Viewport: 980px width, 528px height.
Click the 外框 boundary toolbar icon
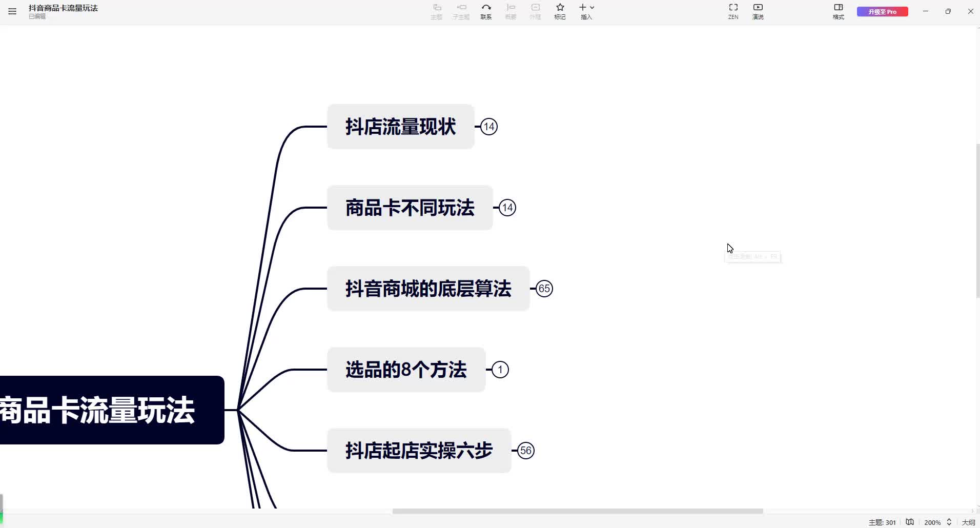[x=535, y=11]
